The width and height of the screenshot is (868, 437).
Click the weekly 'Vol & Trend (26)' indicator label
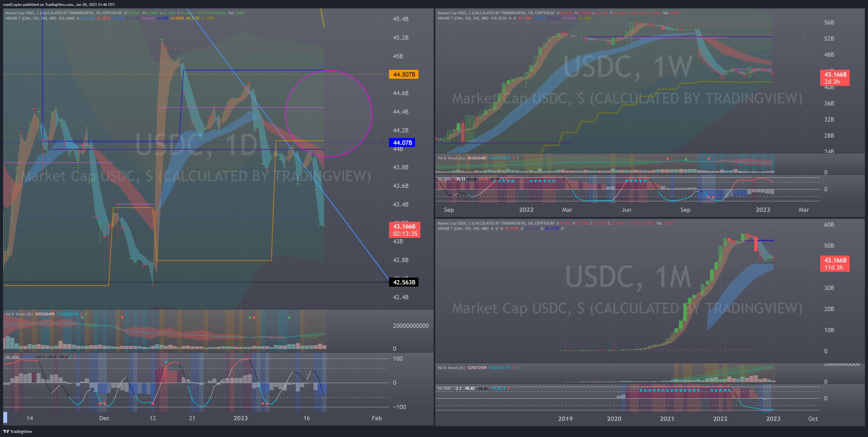point(451,158)
